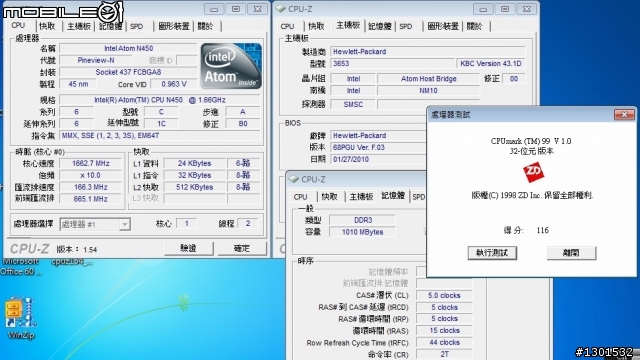Open 關於 tab in left CPU-Z window
The image size is (640, 360).
[x=205, y=26]
